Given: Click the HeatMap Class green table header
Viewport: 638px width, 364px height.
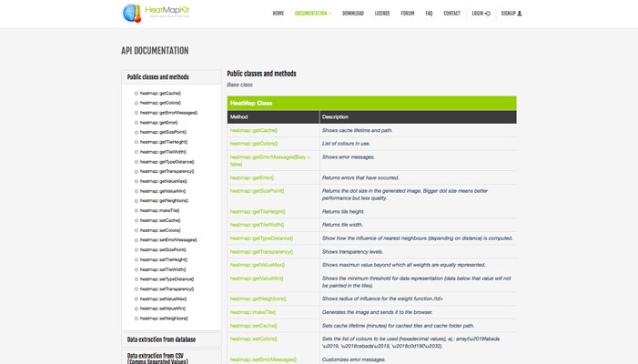Looking at the screenshot, I should click(372, 103).
